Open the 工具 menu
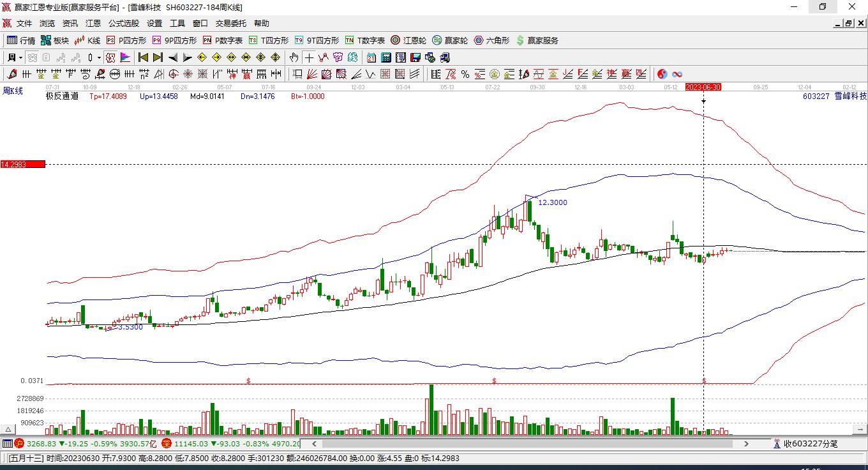 (177, 24)
